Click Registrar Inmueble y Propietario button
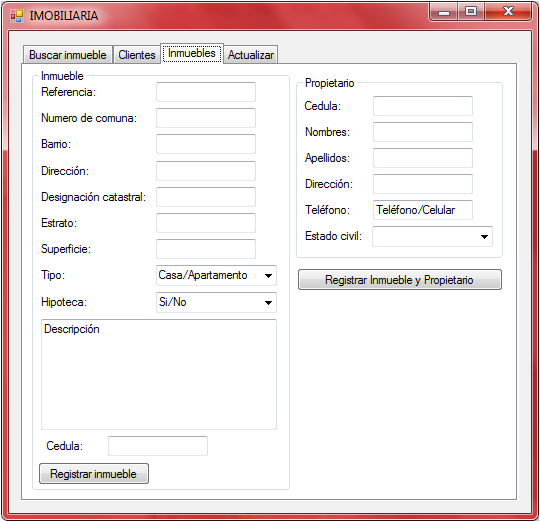Viewport: 540px width, 522px height. 400,280
